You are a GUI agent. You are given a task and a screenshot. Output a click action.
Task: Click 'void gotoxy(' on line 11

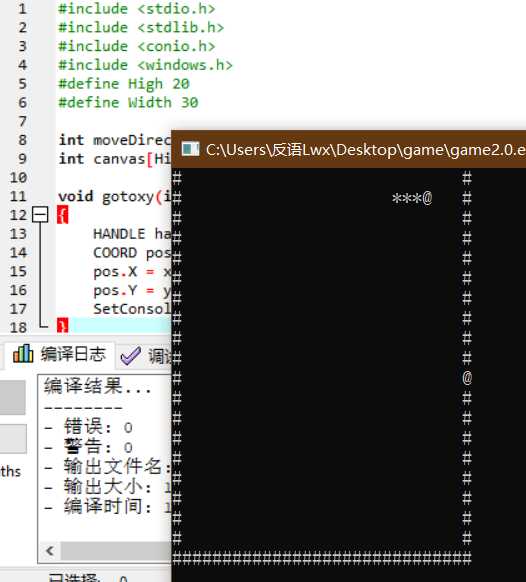pyautogui.click(x=115, y=196)
